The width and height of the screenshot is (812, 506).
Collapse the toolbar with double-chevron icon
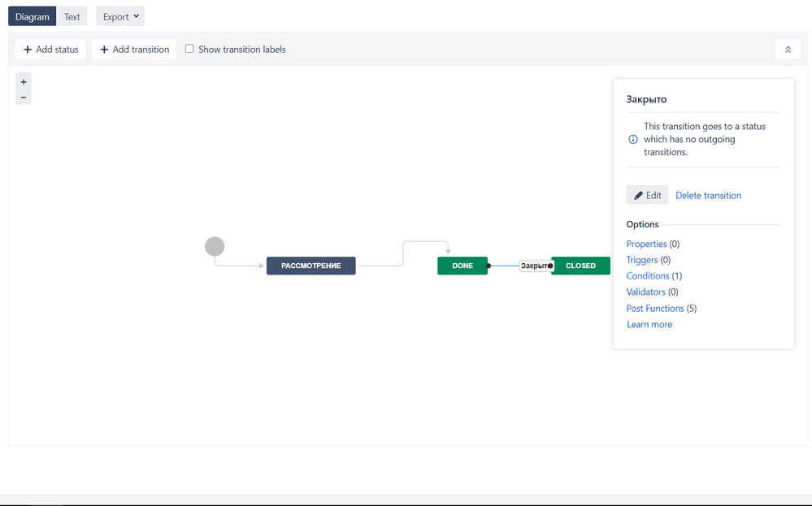788,50
